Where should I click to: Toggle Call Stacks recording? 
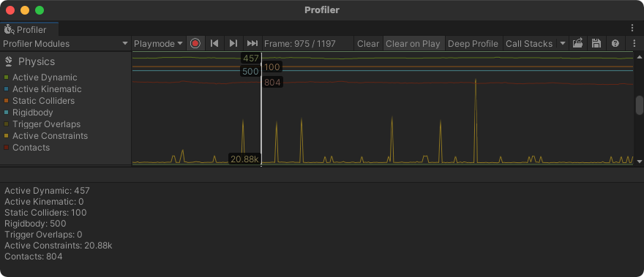click(x=529, y=44)
